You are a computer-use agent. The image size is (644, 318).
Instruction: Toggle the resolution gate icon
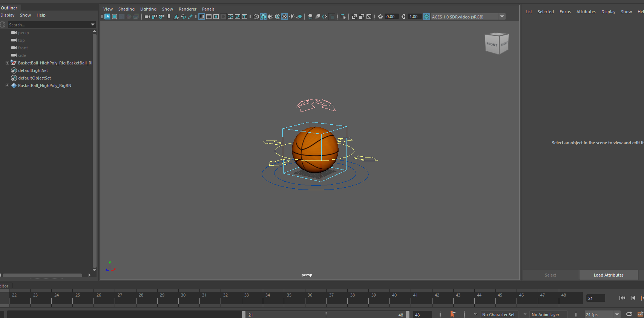coord(216,17)
